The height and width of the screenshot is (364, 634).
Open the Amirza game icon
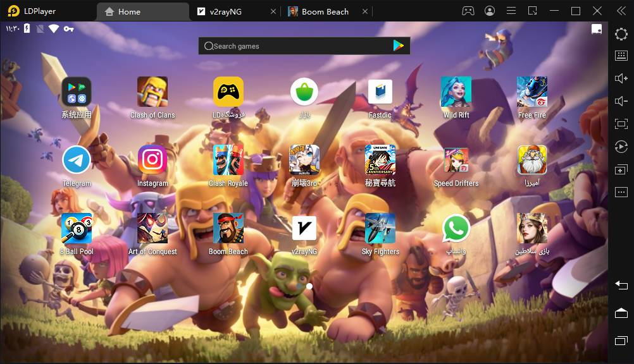[532, 160]
